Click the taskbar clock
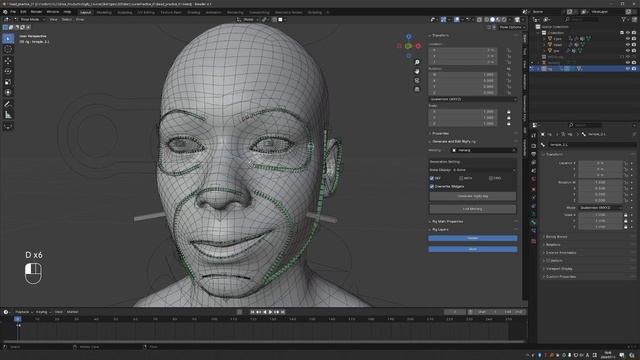 (x=608, y=355)
